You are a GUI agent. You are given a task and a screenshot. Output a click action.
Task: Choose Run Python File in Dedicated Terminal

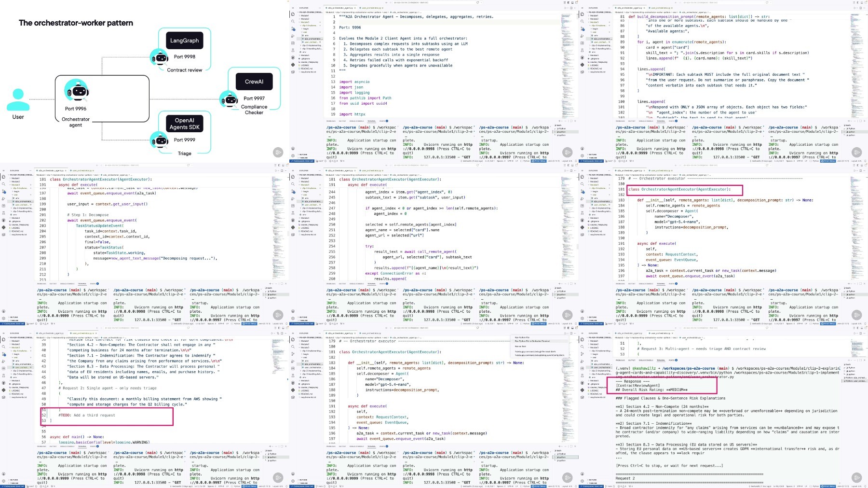[x=532, y=341]
